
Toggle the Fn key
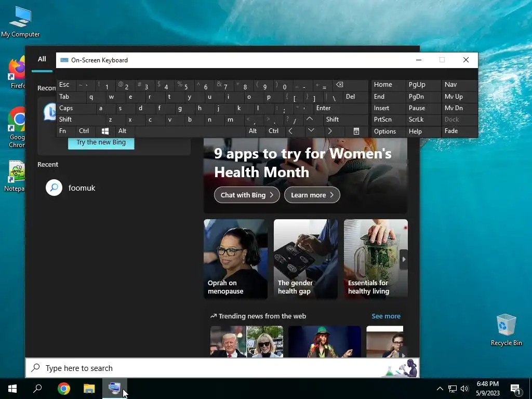click(66, 131)
